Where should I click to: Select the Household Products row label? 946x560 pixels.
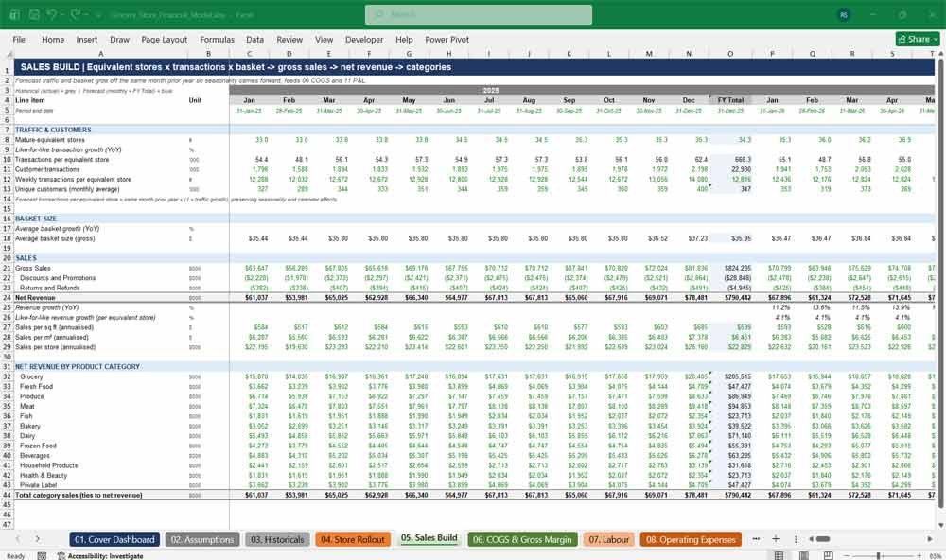pyautogui.click(x=49, y=465)
